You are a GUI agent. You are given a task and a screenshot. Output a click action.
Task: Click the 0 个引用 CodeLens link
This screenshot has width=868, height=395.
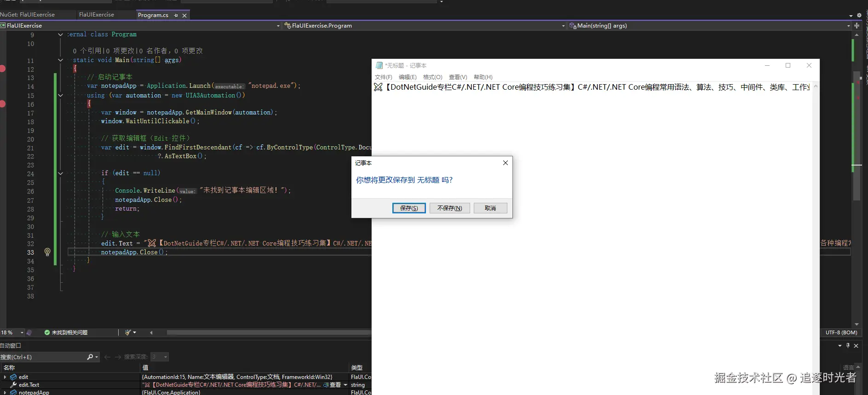coord(87,51)
